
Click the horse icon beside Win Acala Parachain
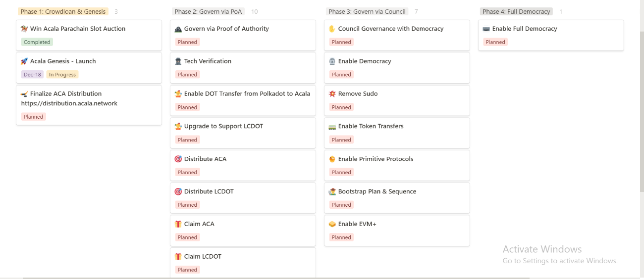point(24,29)
